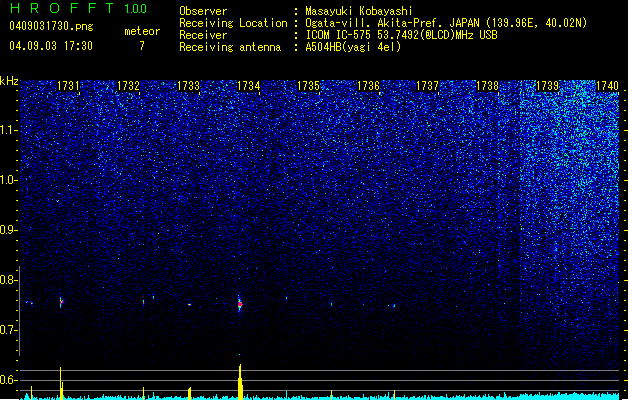Image resolution: width=629 pixels, height=400 pixels.
Task: Click the 1734 time marker
Action: coord(248,86)
